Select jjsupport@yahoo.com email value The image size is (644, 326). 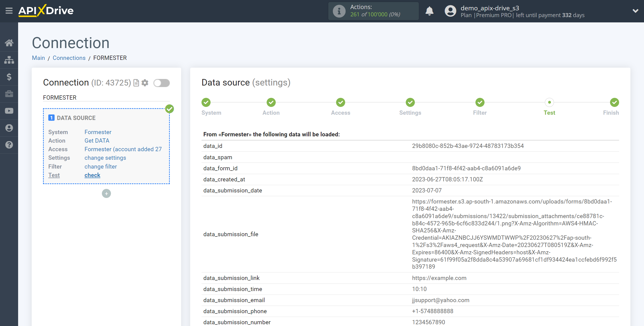click(441, 300)
